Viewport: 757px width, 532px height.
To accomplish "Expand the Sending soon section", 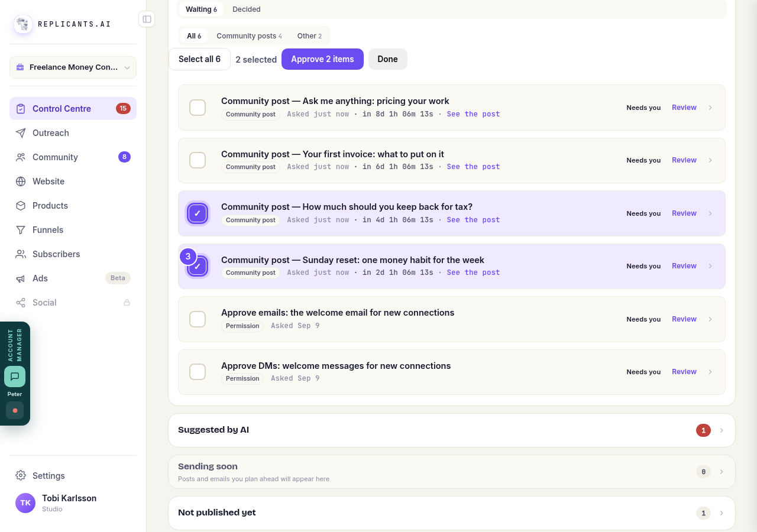I will [x=452, y=472].
